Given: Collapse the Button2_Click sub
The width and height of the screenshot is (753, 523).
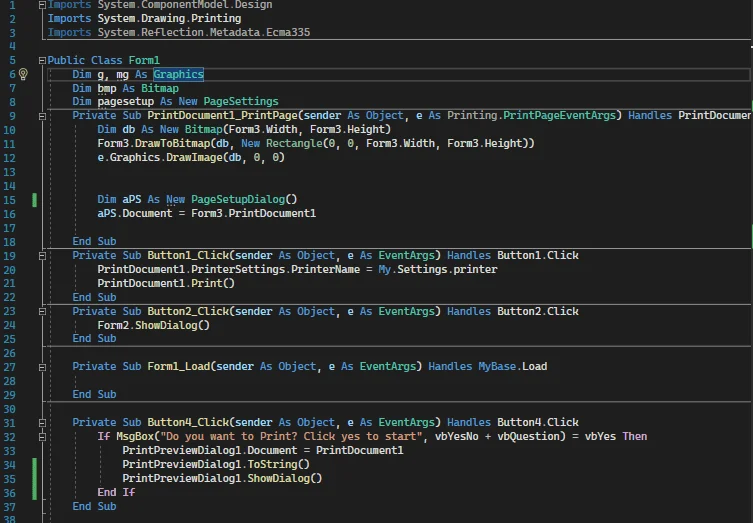Looking at the screenshot, I should coord(42,312).
